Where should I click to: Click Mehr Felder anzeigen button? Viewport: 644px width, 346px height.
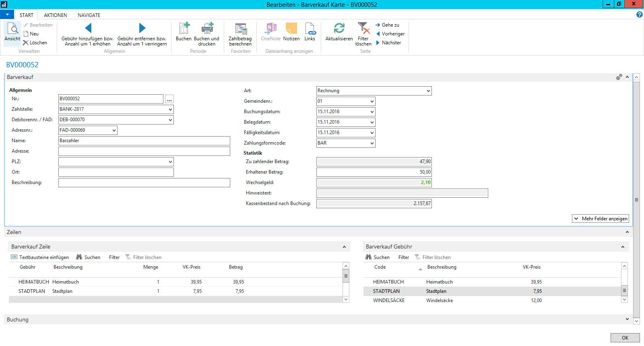(x=601, y=219)
